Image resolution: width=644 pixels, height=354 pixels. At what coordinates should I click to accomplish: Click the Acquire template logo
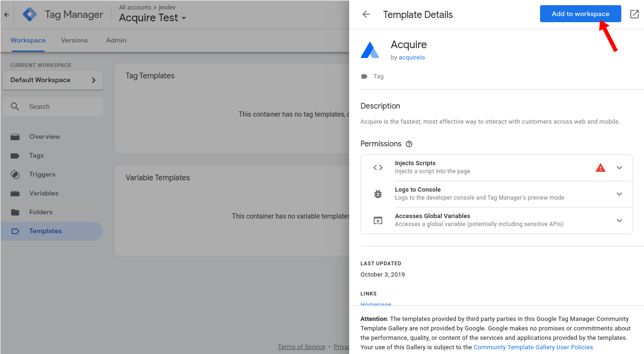(370, 50)
